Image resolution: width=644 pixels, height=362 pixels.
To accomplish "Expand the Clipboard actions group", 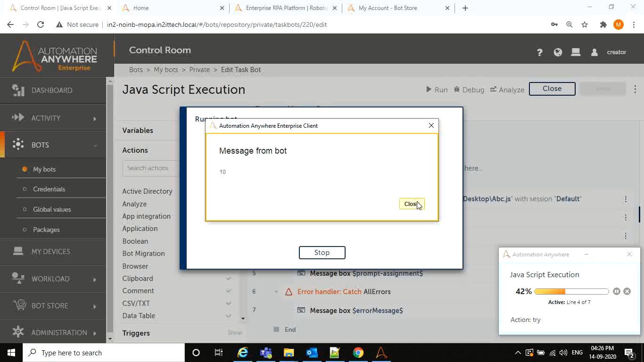I will pyautogui.click(x=229, y=279).
